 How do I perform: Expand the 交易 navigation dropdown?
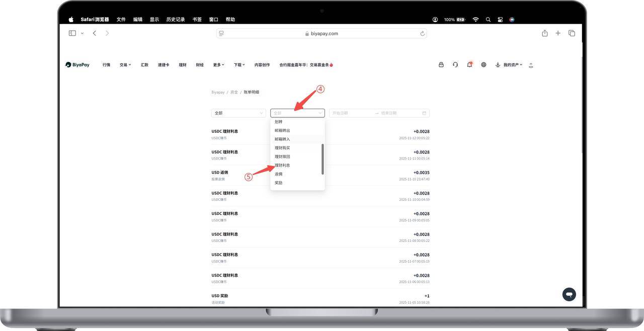[x=125, y=65]
